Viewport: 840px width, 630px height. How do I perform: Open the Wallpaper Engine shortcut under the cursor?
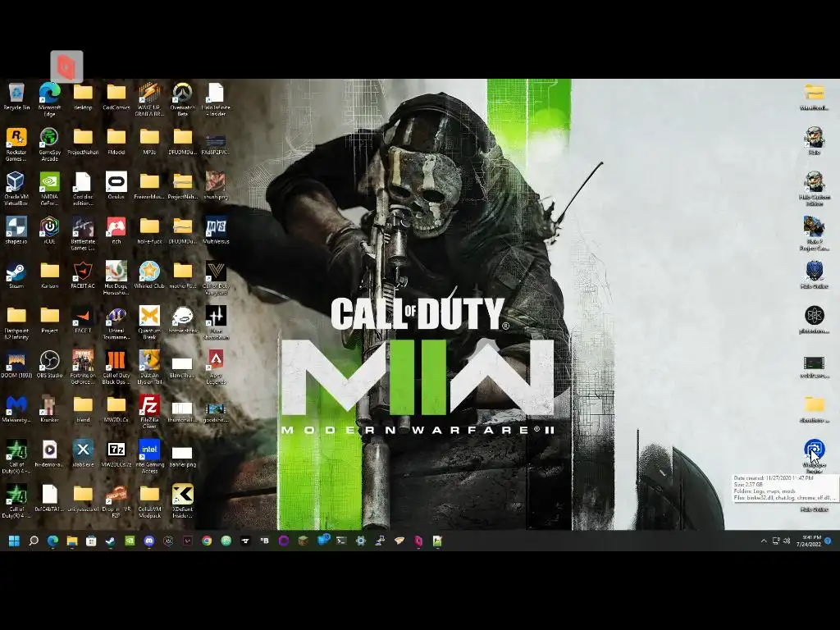point(814,456)
